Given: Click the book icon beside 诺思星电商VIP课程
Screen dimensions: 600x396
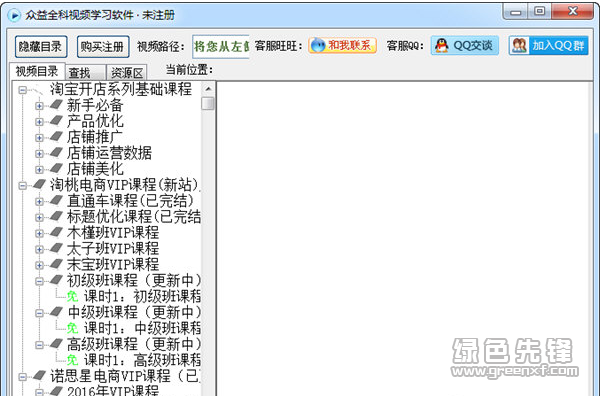Looking at the screenshot, I should (39, 375).
